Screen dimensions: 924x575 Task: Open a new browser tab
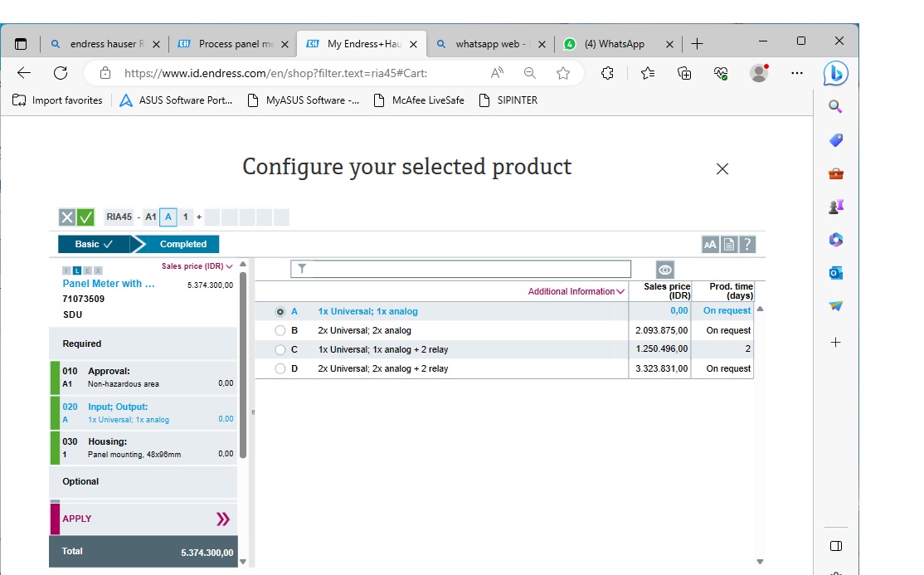(x=697, y=44)
